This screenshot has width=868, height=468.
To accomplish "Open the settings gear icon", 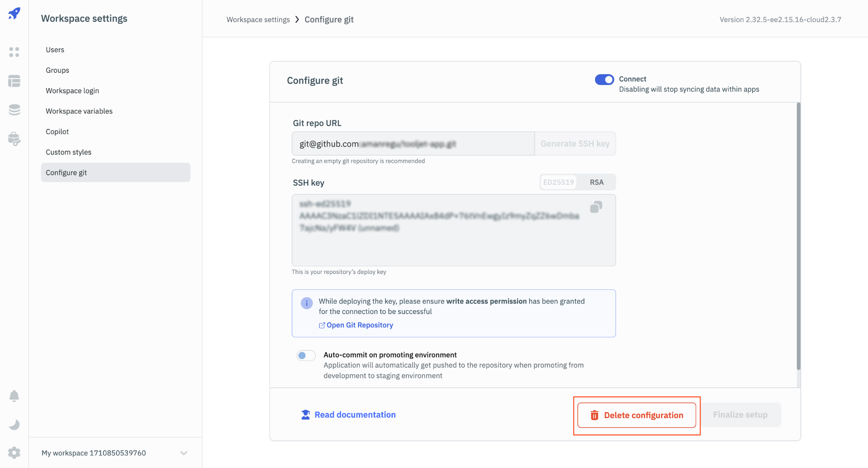I will (x=14, y=453).
